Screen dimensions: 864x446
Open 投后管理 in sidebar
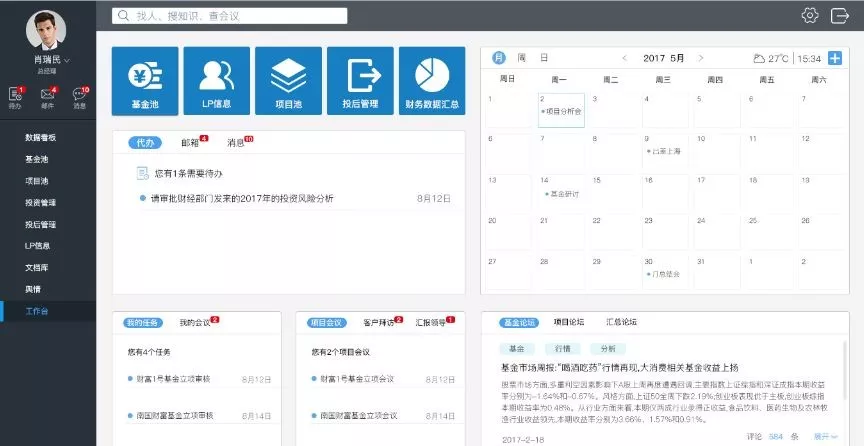40,224
